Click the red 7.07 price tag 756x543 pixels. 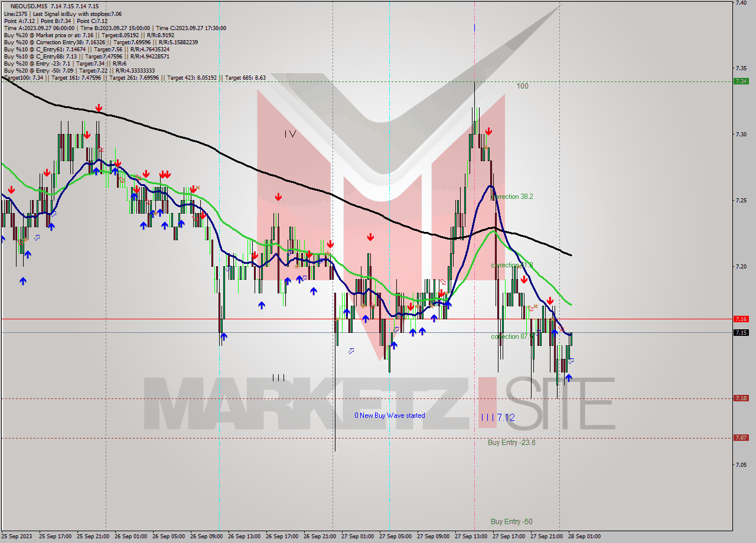741,438
